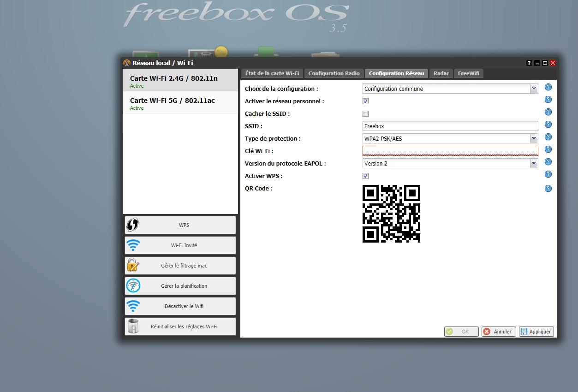578x392 pixels.
Task: Open help icon for Cacher le SSID
Action: tap(548, 112)
